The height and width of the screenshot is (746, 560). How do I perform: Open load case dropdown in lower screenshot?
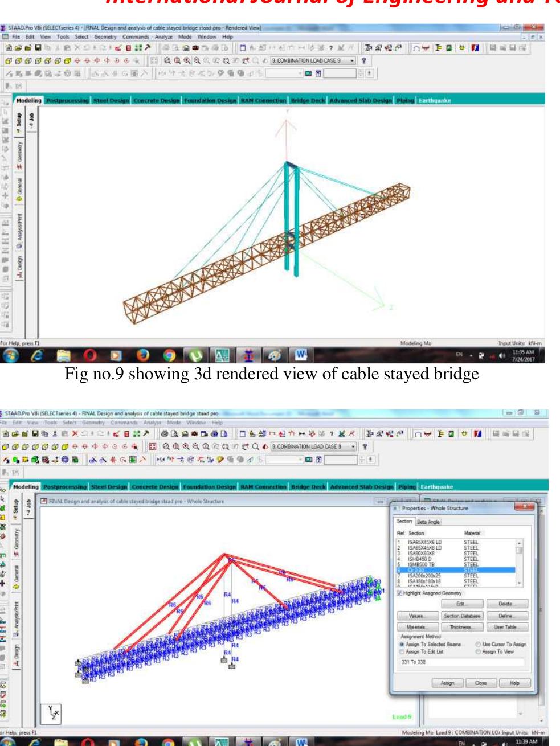[353, 447]
